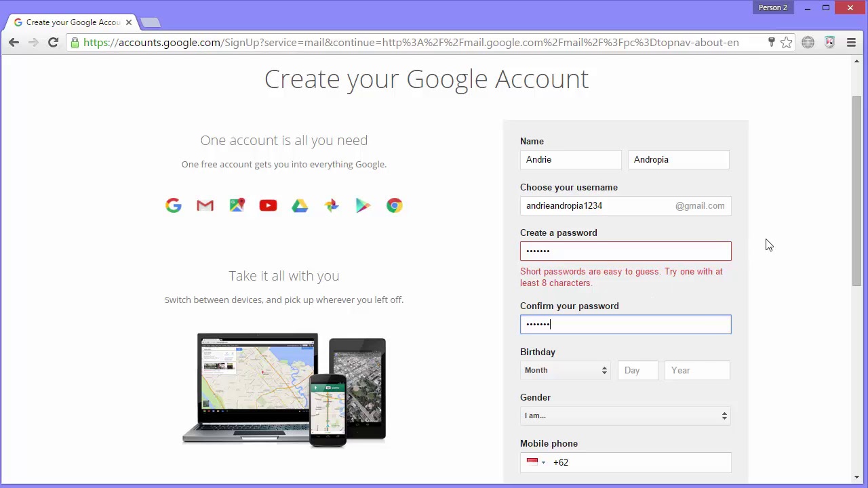The height and width of the screenshot is (488, 868).
Task: Open the Chrome hamburger menu
Action: pos(851,42)
